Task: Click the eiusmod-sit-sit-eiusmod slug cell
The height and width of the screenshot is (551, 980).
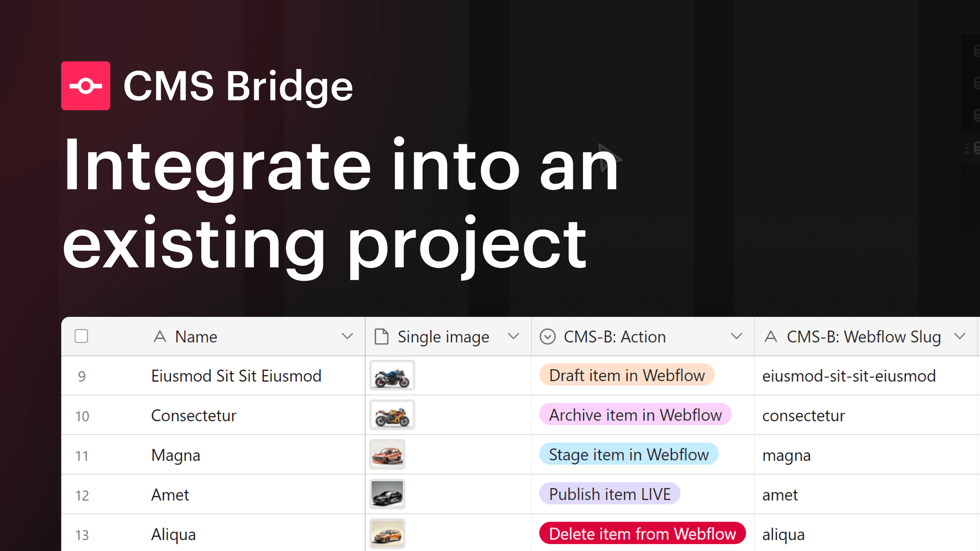Action: tap(849, 376)
